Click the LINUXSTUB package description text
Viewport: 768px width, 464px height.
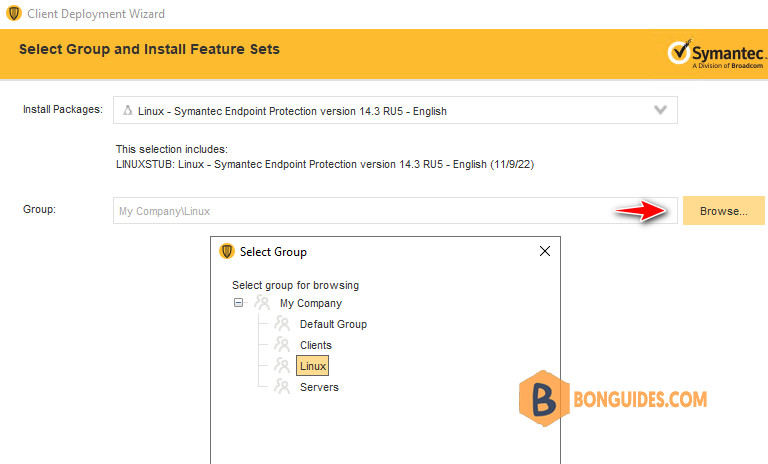(x=325, y=164)
